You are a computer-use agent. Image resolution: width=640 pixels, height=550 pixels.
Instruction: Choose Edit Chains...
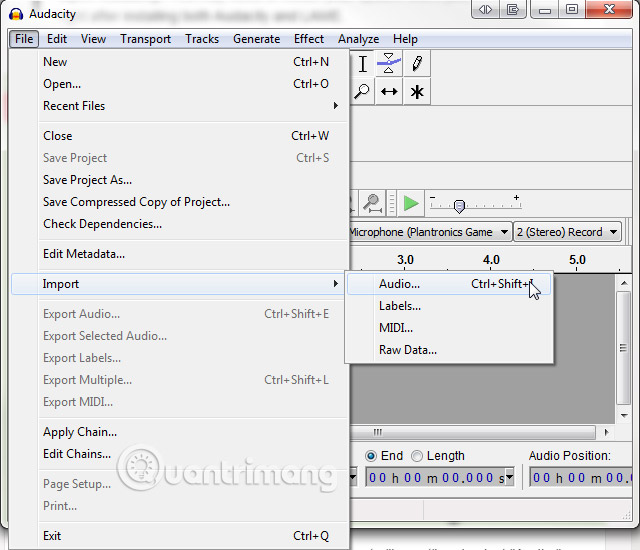coord(180,454)
